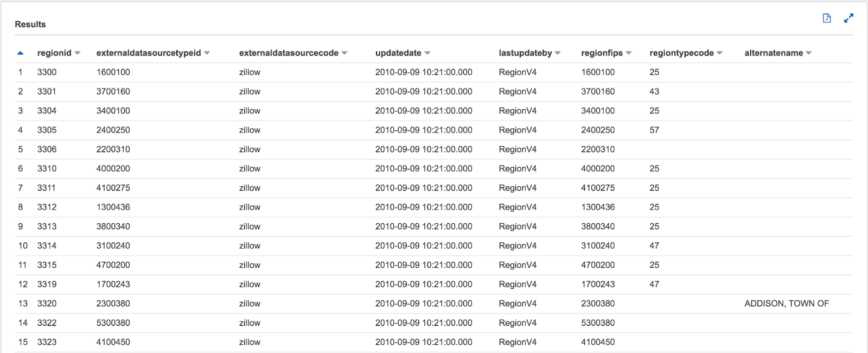Open the regiontypecode column dropdown arrow

[x=720, y=53]
